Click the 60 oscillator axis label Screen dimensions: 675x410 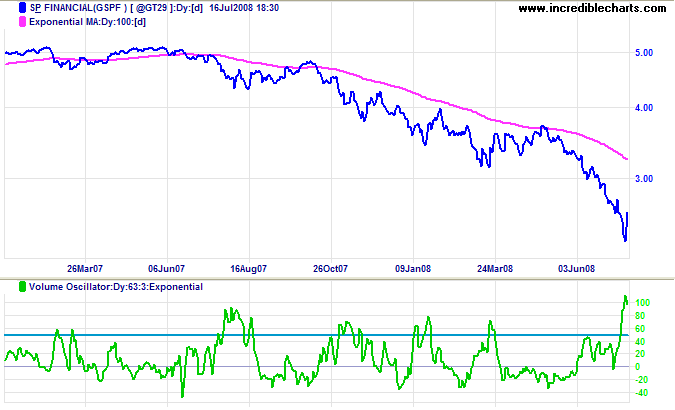(640, 329)
